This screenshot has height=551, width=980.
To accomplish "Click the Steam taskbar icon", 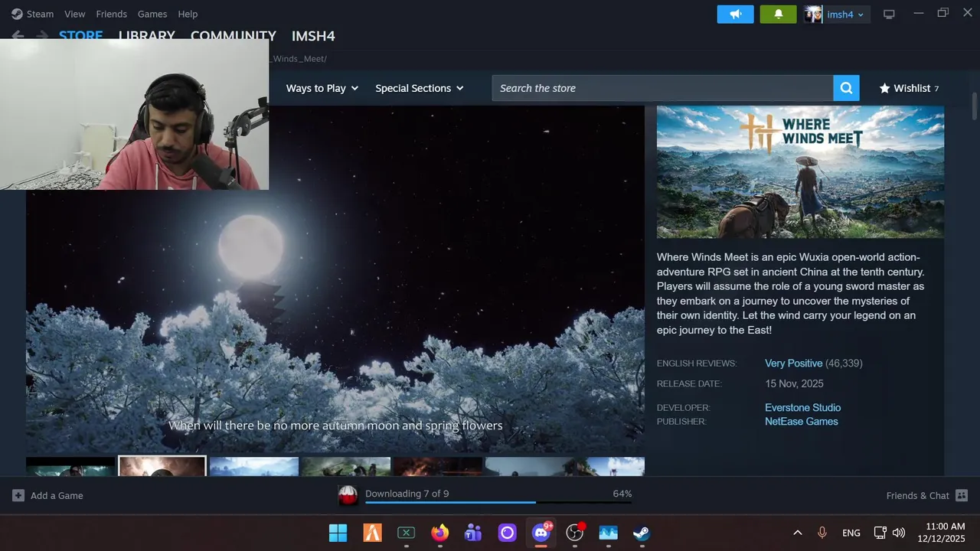I will pos(642,533).
